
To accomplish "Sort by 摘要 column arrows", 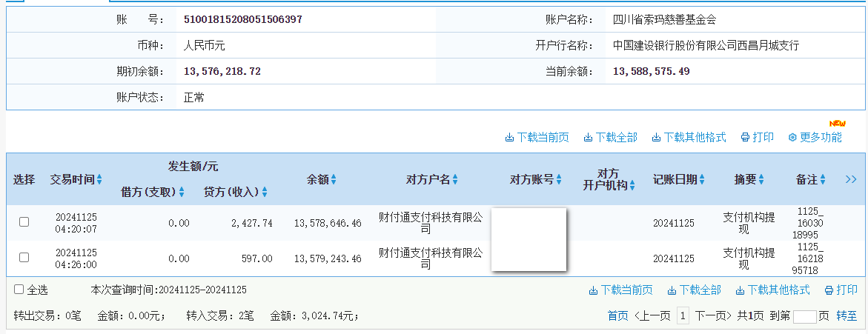I will 761,180.
